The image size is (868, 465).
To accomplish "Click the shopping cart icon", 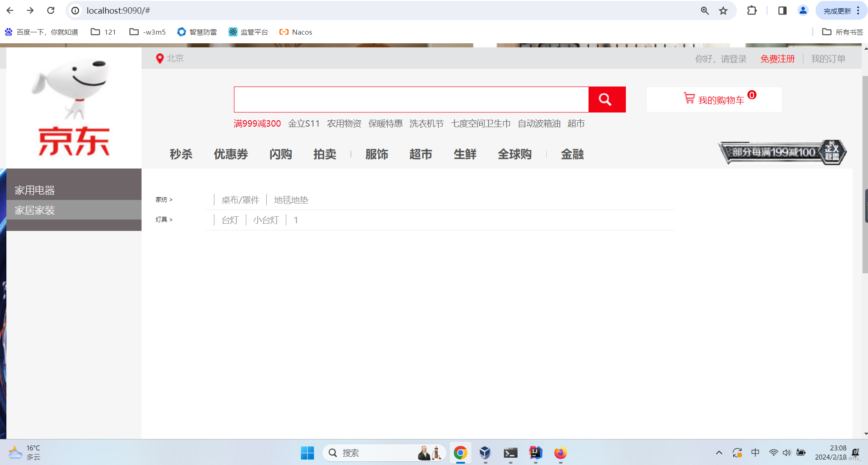I will pos(689,98).
